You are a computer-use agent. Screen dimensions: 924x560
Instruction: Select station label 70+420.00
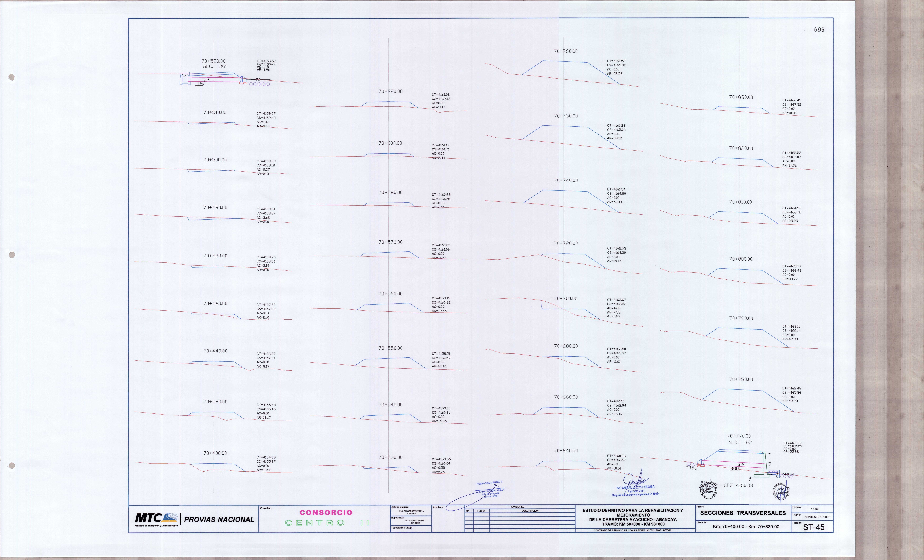(215, 402)
